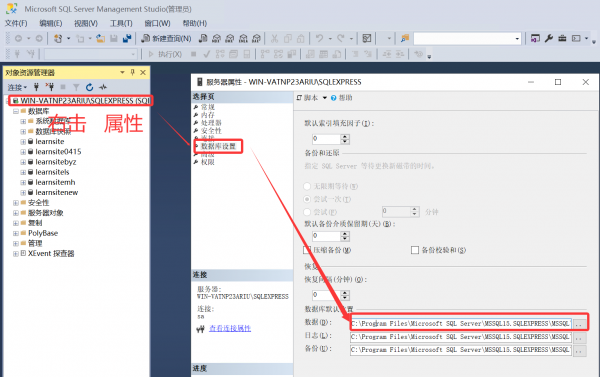Image resolution: width=600 pixels, height=377 pixels.
Task: Click browse button beside 数据 path
Action: (x=579, y=324)
